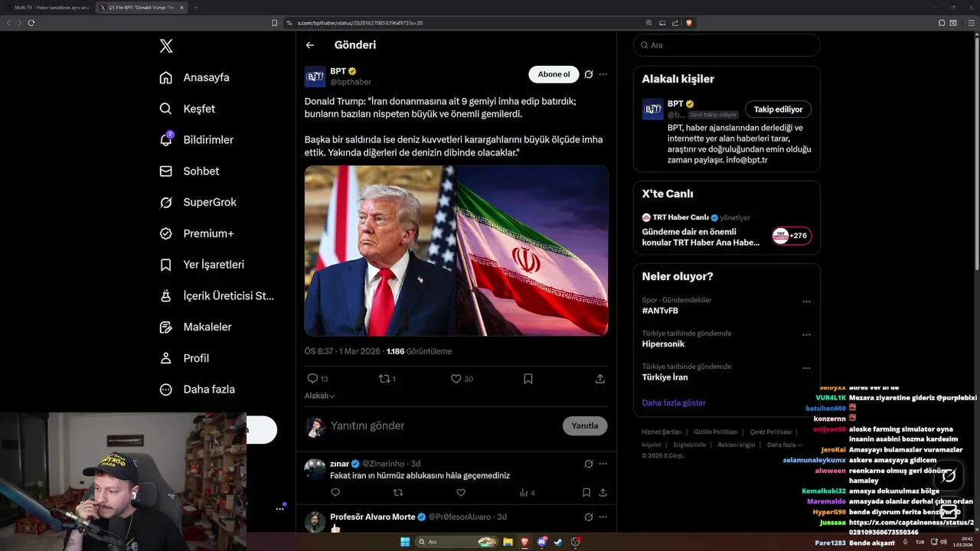Click the zoom icon in address bar

pyautogui.click(x=649, y=23)
